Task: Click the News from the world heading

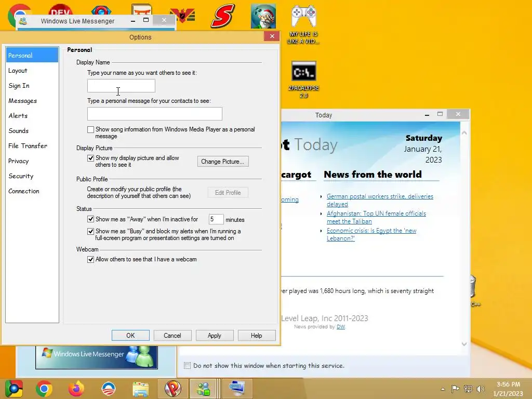Action: point(373,175)
